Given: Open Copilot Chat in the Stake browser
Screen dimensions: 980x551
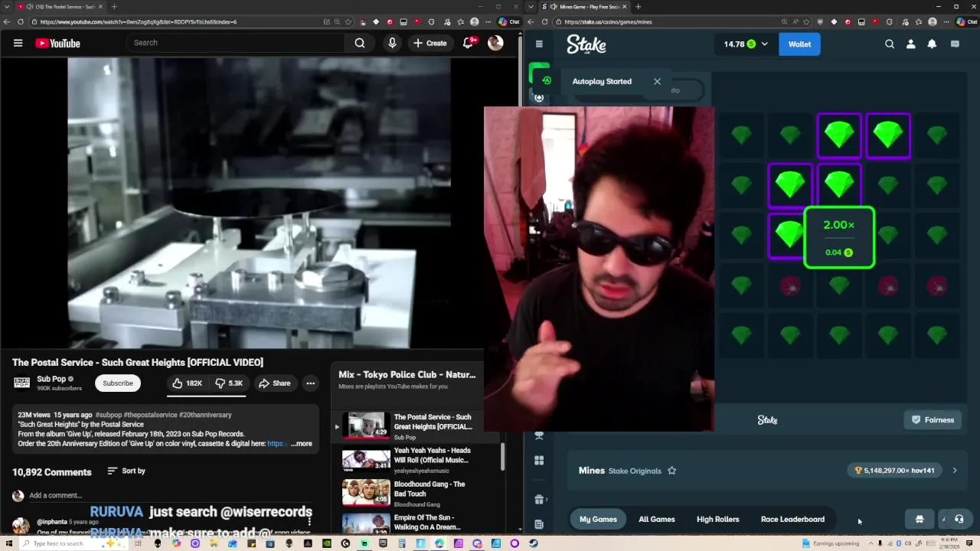Looking at the screenshot, I should (968, 21).
